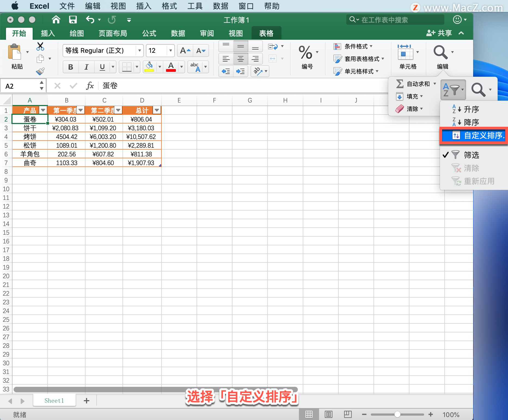The height and width of the screenshot is (420, 508).
Task: Click the Redo icon
Action: (112, 20)
